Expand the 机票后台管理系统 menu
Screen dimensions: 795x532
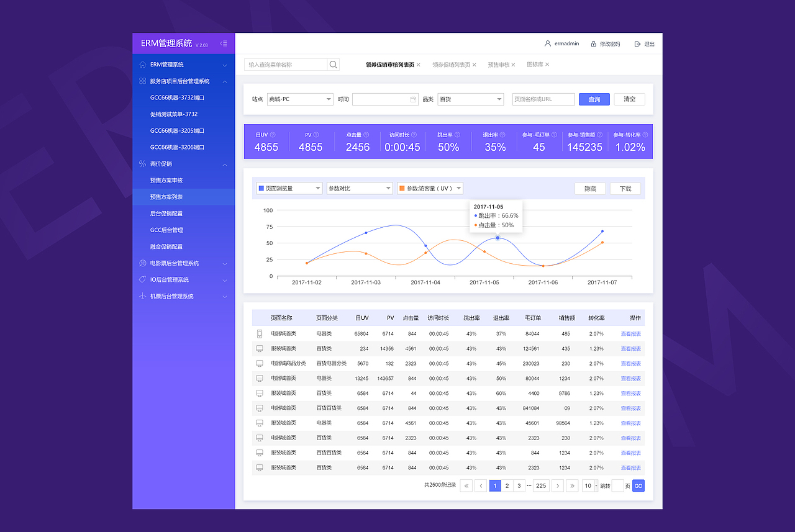point(225,296)
